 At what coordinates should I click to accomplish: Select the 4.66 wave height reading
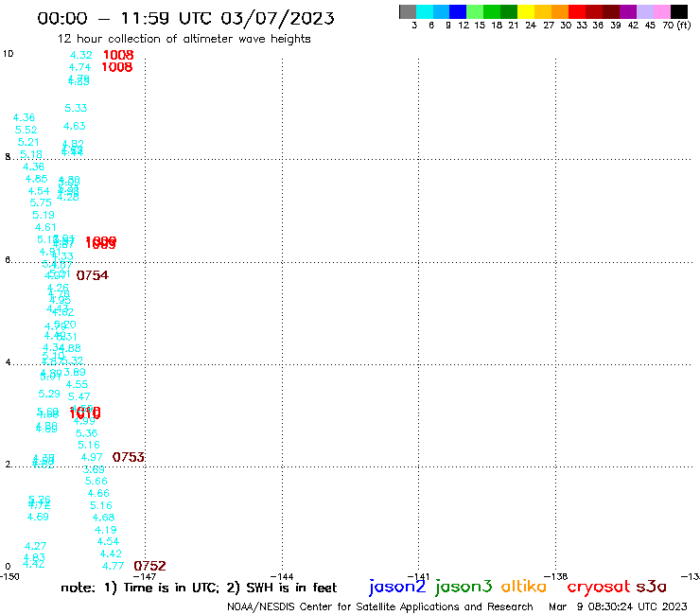pos(98,494)
